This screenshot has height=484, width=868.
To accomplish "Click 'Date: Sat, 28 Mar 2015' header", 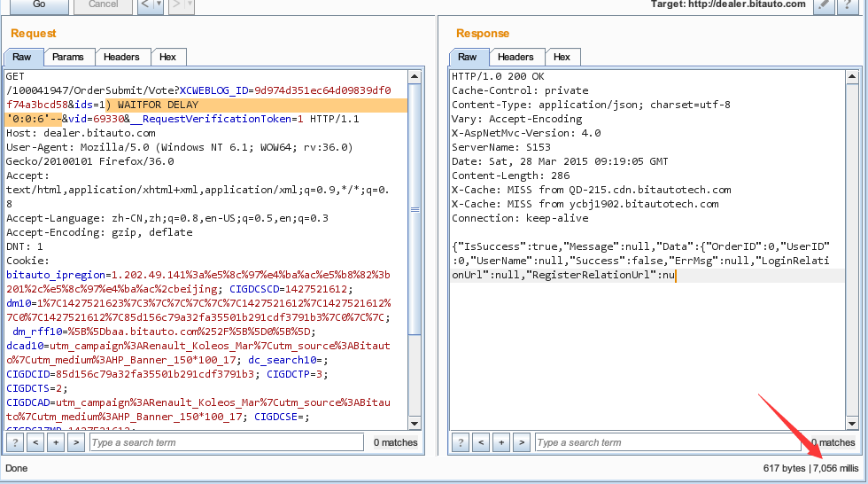I will click(x=560, y=161).
